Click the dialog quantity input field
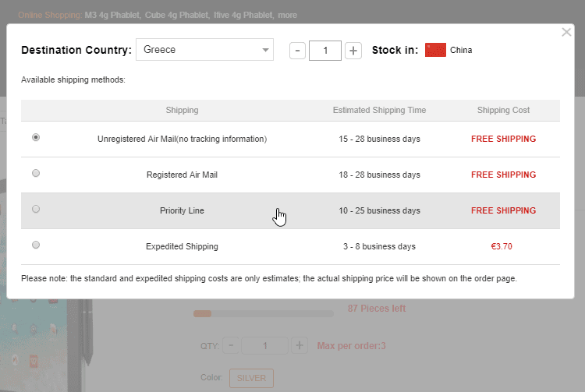This screenshot has height=392, width=585. tap(324, 51)
